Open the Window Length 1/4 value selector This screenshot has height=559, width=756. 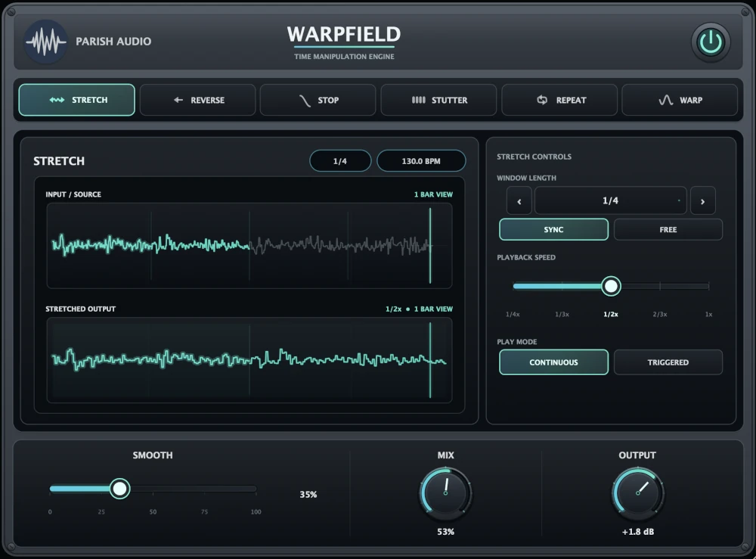click(610, 200)
